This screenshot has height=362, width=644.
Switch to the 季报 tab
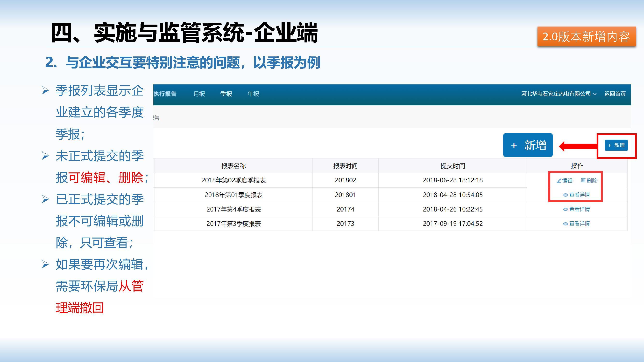click(x=226, y=94)
